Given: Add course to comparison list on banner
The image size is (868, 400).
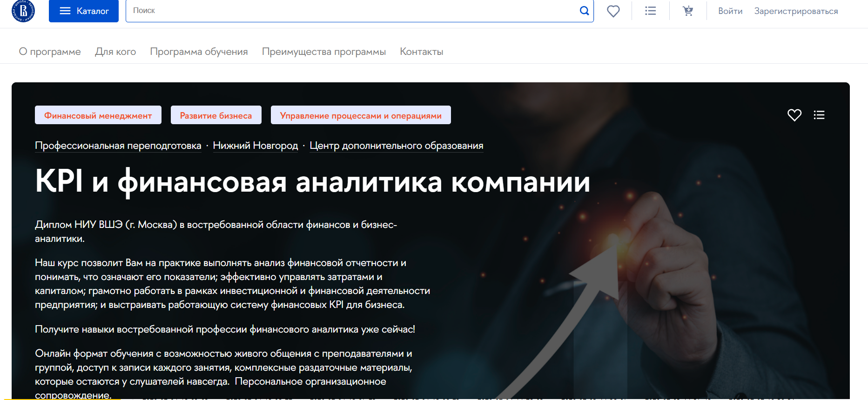Looking at the screenshot, I should (819, 115).
